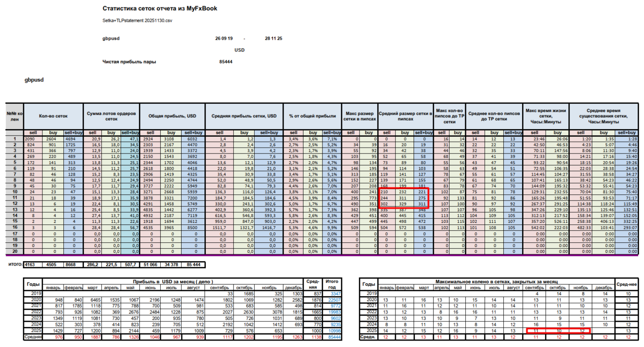Select the 'Сумма лотов ордеров сеток' header
The width and height of the screenshot is (644, 347).
(111, 117)
